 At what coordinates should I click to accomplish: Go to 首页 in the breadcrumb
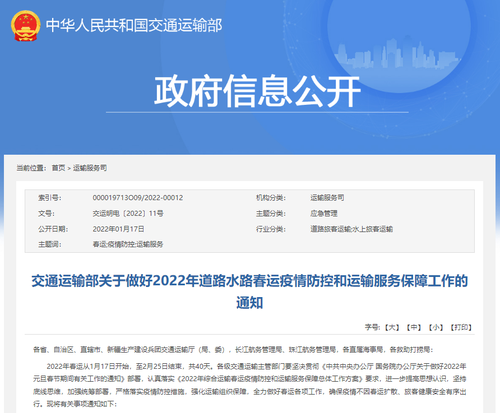coord(58,168)
